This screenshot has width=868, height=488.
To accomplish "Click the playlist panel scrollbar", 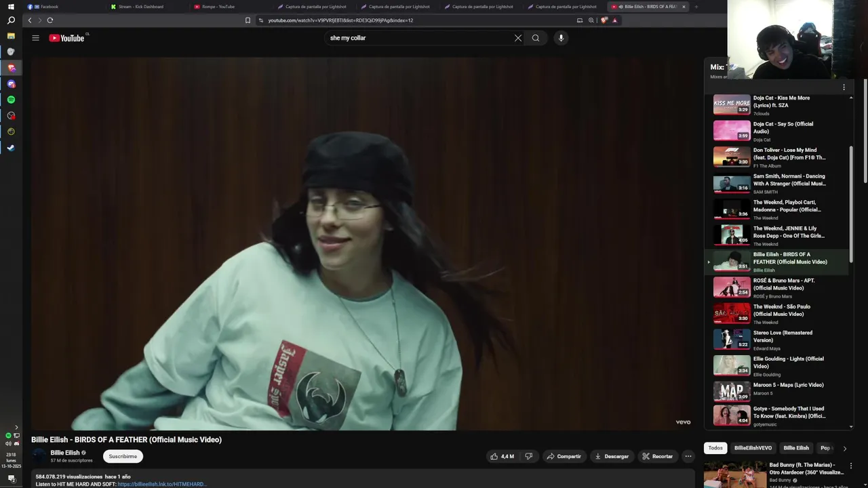I will point(851,203).
